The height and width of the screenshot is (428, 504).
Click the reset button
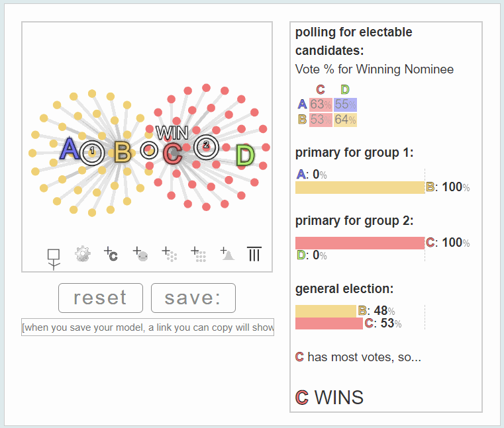point(101,298)
